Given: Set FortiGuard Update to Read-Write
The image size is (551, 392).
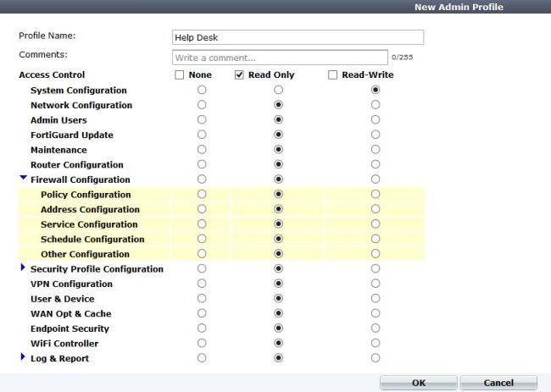Looking at the screenshot, I should click(376, 135).
